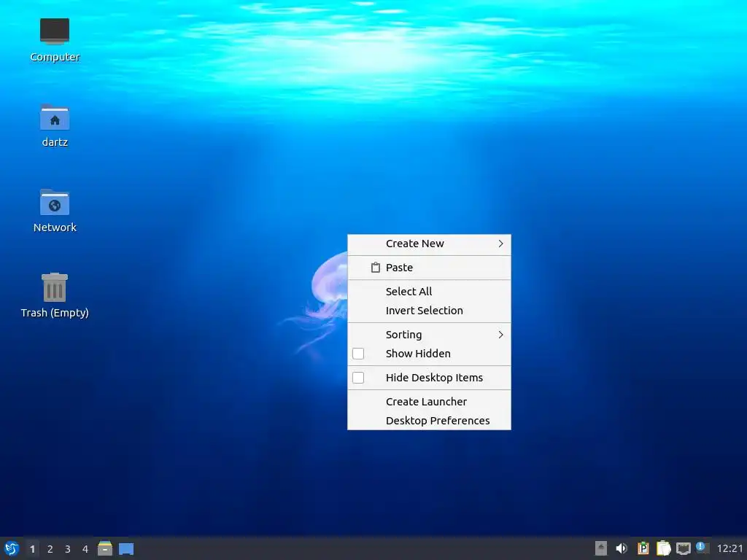Switch to workspace 1 in the pager
Image resolution: width=747 pixels, height=560 pixels.
pos(32,549)
